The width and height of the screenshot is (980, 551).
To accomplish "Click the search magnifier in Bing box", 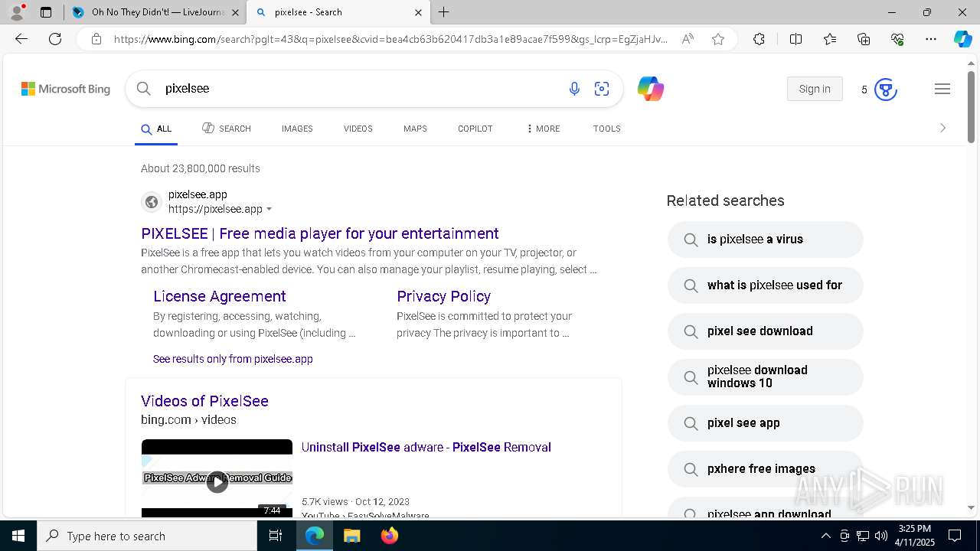I will (x=144, y=89).
